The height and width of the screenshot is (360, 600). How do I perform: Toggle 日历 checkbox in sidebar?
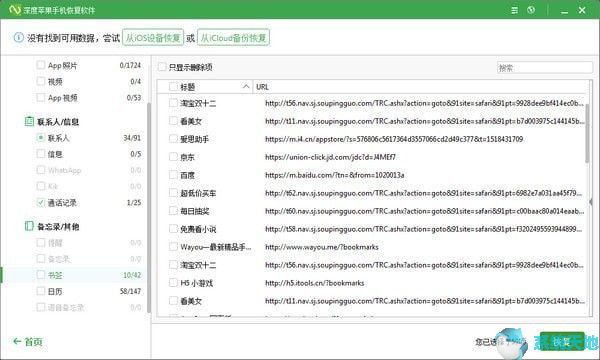41,291
